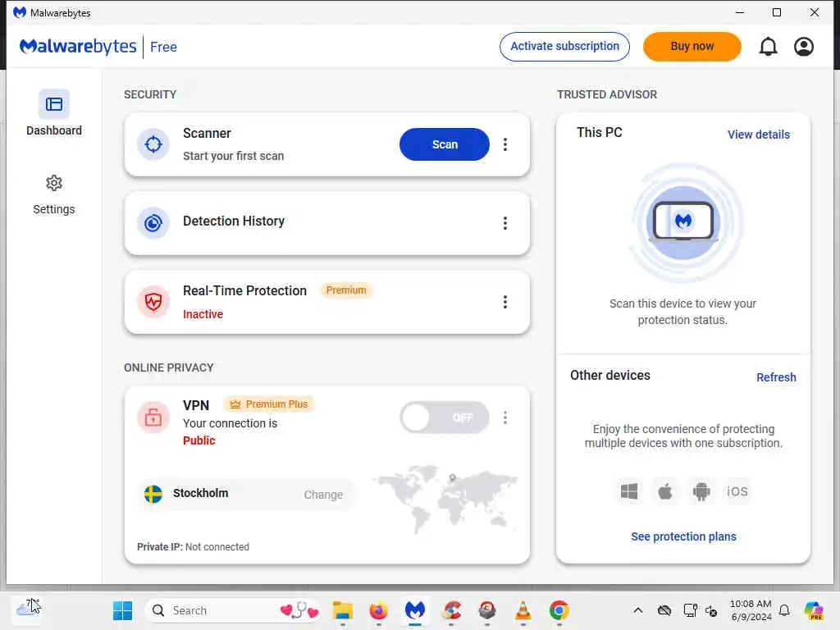The width and height of the screenshot is (840, 630).
Task: Launch VLC media player from taskbar
Action: click(523, 610)
